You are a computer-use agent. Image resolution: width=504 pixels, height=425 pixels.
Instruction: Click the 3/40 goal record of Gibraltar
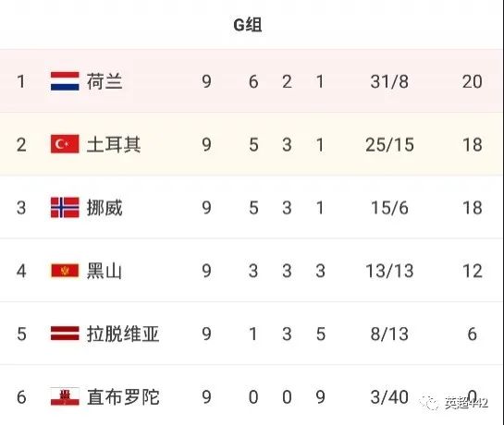coord(389,396)
